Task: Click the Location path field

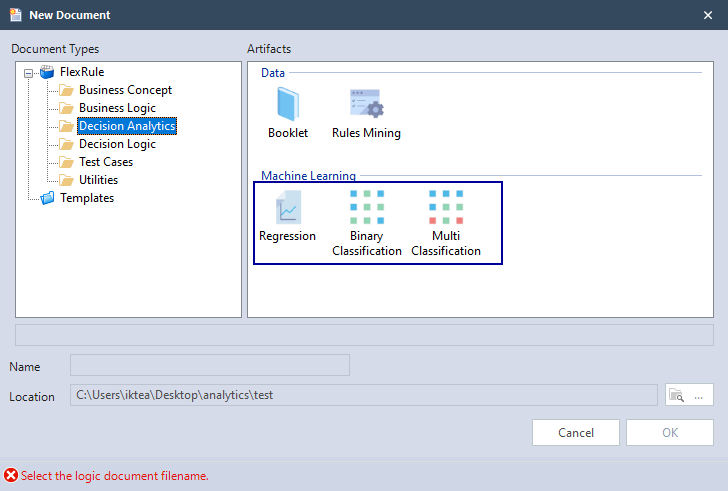Action: pyautogui.click(x=364, y=395)
